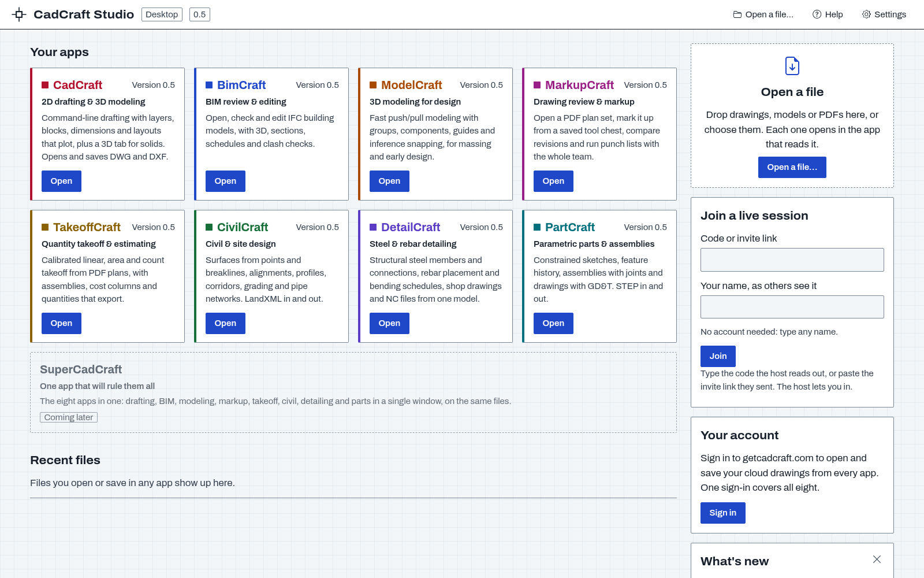Select the CivilCraft app title
Screen dimensions: 924x578
(x=243, y=227)
